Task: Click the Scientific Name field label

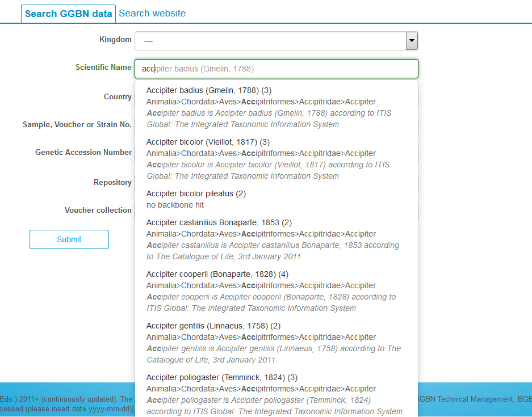Action: [103, 67]
